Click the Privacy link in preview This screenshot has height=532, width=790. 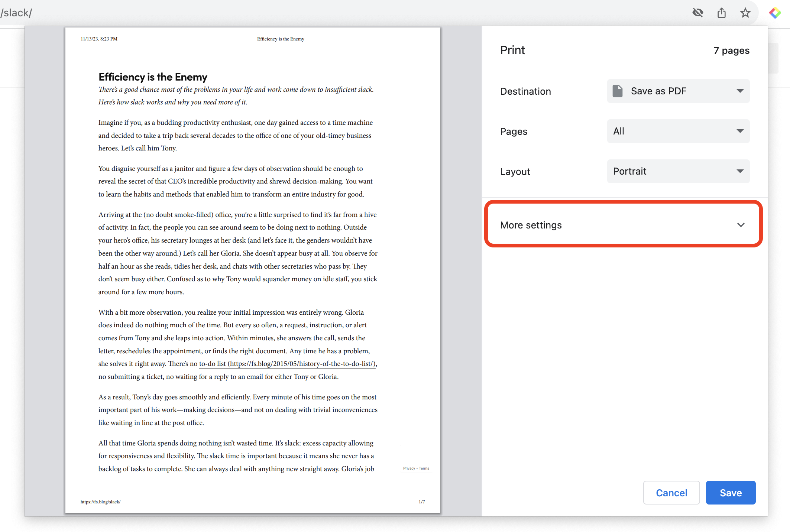pos(409,468)
